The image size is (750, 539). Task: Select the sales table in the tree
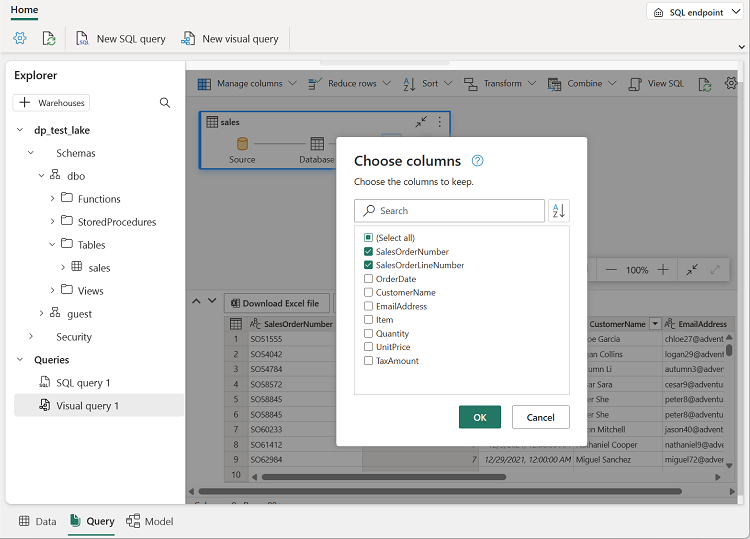[x=99, y=268]
